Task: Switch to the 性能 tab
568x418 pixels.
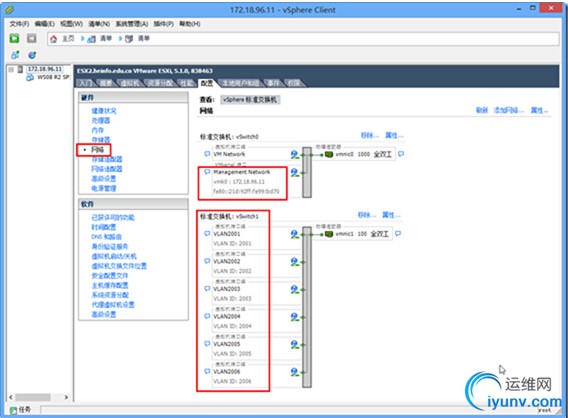Action: (x=186, y=83)
